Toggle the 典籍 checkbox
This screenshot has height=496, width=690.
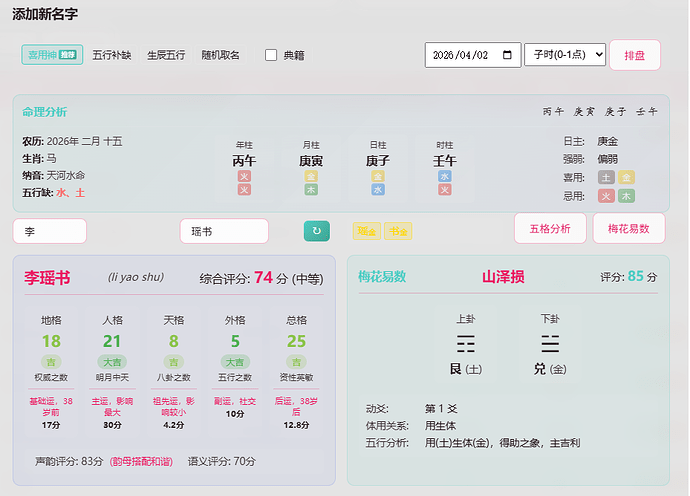click(x=271, y=55)
